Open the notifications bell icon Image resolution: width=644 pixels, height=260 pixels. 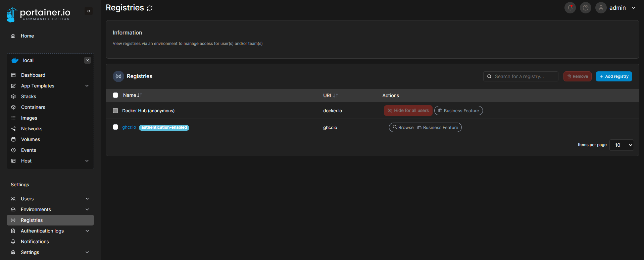pyautogui.click(x=570, y=8)
